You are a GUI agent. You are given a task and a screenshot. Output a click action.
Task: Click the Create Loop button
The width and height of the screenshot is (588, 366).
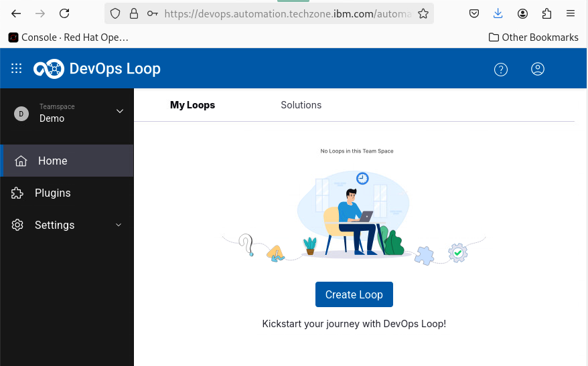click(x=354, y=294)
